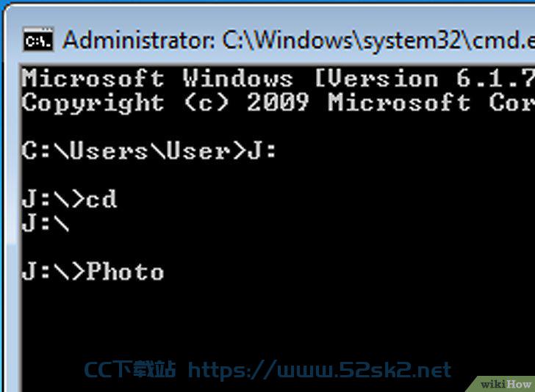Click the typed J: drive command
The image size is (535, 392).
pyautogui.click(x=262, y=150)
